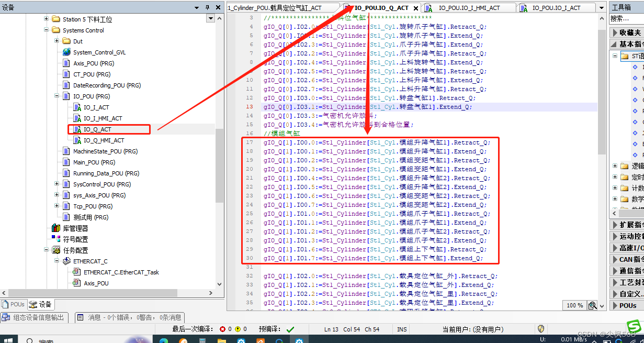The height and width of the screenshot is (343, 644).
Task: Open 测试用 (PRG) program
Action: point(91,217)
